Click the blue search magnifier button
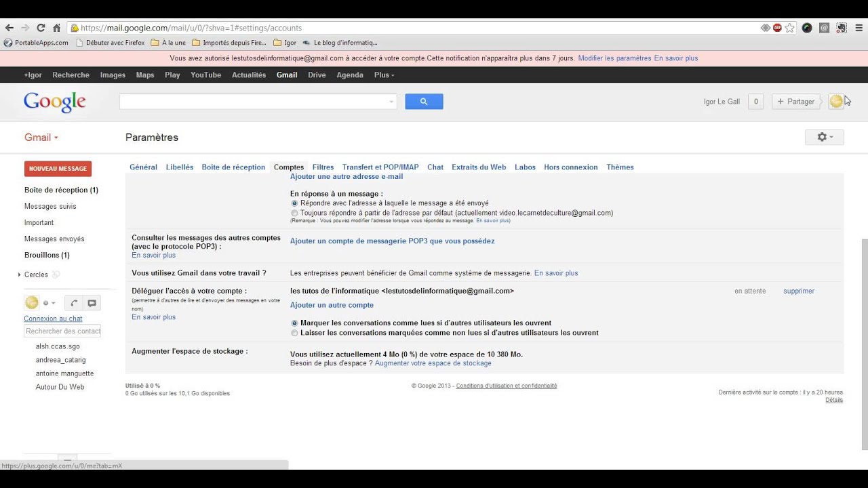Image resolution: width=868 pixels, height=488 pixels. pos(424,102)
